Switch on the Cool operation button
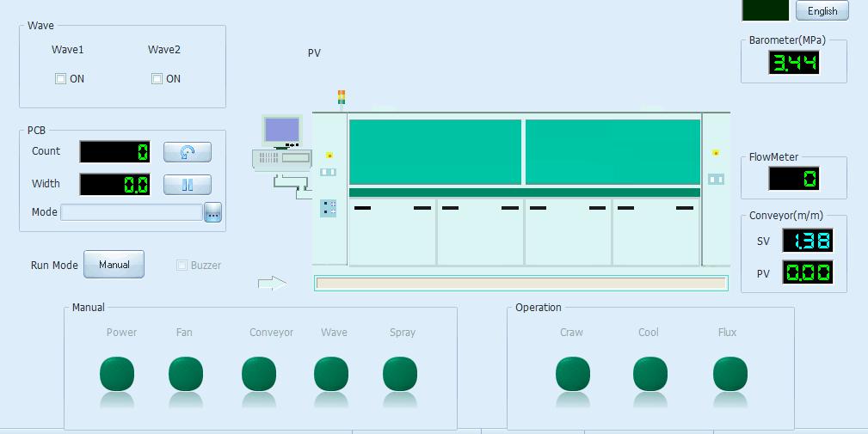Image resolution: width=868 pixels, height=434 pixels. point(650,374)
